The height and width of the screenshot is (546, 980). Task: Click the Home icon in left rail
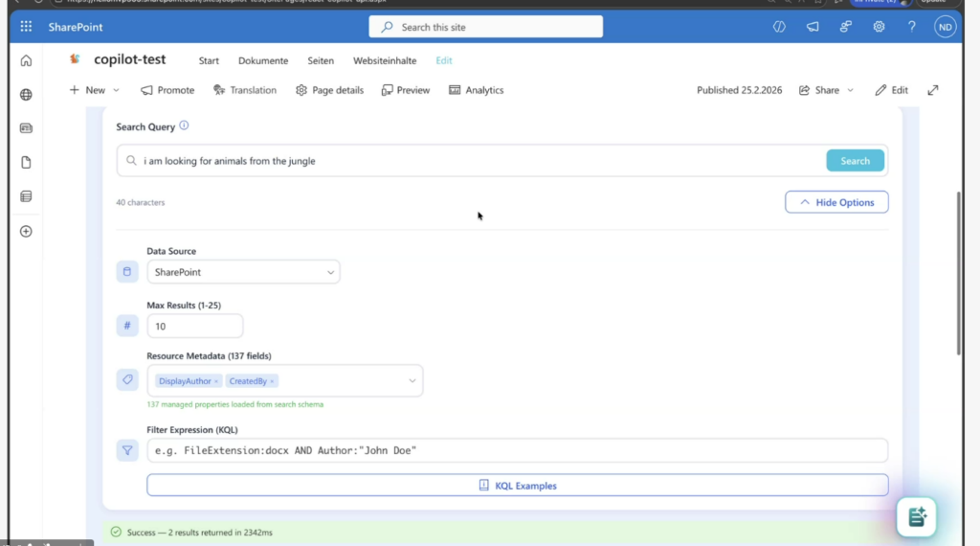coord(26,61)
